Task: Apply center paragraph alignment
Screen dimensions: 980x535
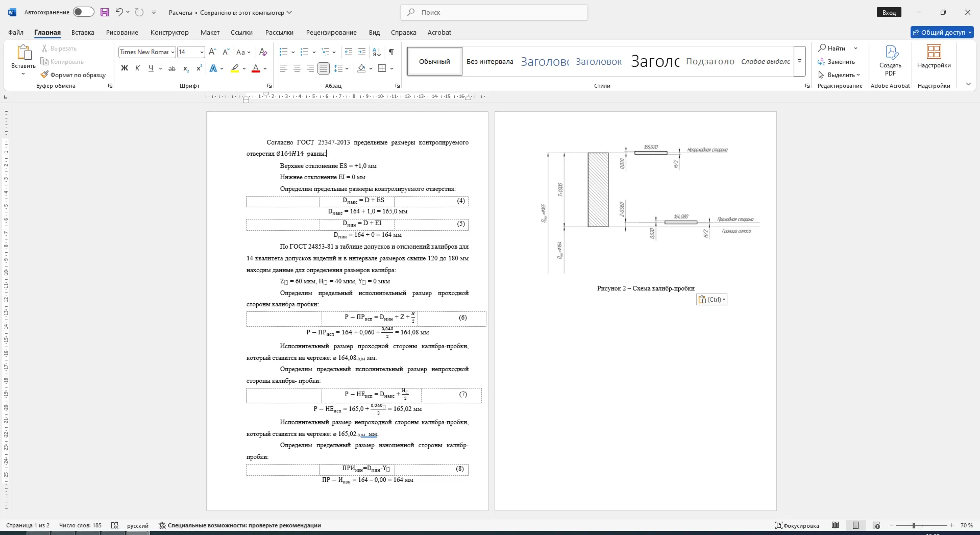Action: (297, 68)
